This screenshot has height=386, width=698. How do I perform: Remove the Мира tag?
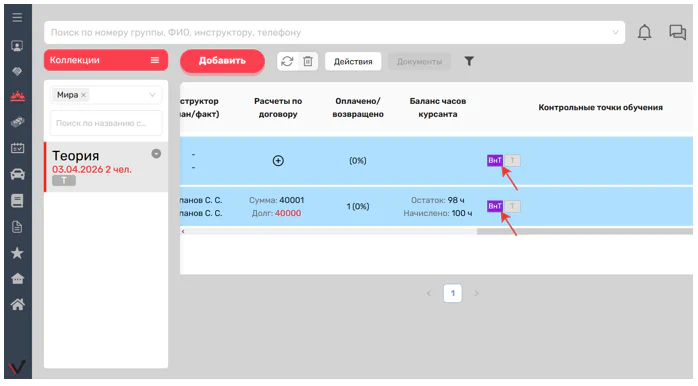(x=83, y=95)
